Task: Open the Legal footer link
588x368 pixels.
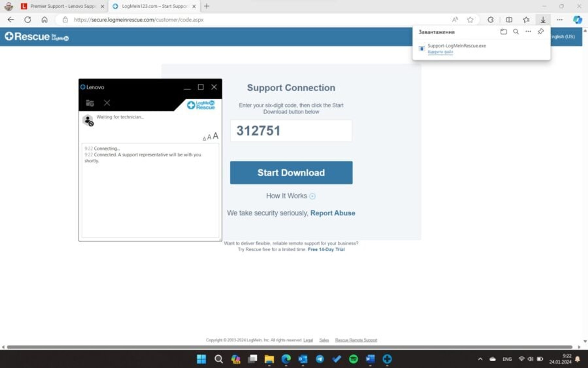Action: point(308,340)
